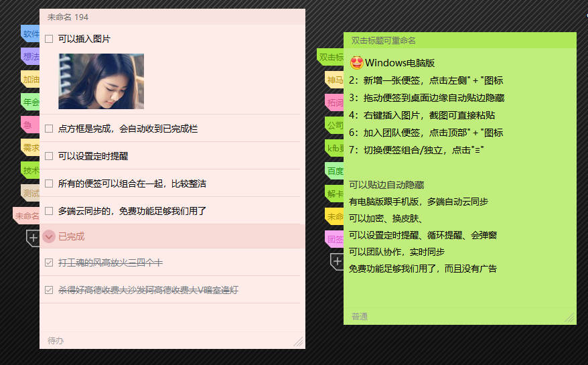Click the line 7：切换便签组合/独立

coord(417,150)
